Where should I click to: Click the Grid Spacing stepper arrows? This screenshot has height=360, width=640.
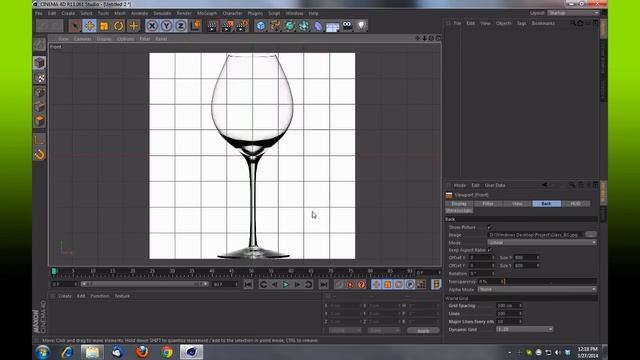click(x=520, y=306)
